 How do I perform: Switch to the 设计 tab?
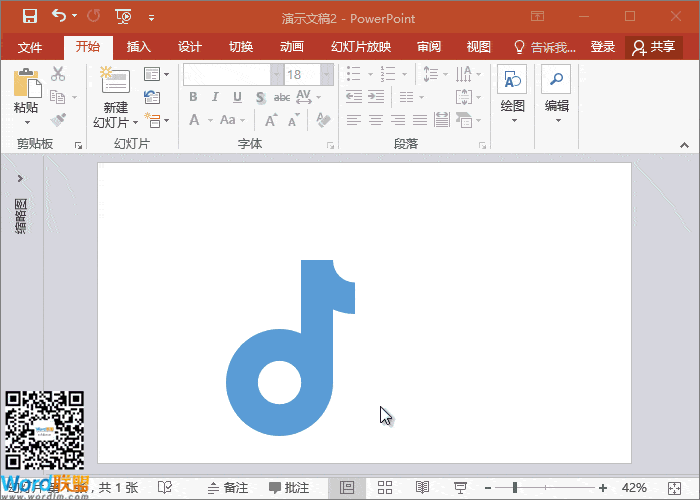pos(190,46)
